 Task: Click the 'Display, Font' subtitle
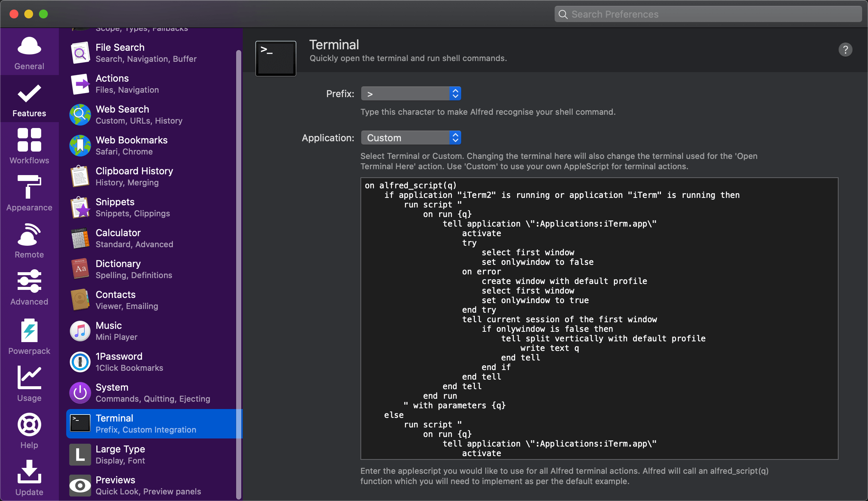click(x=120, y=461)
